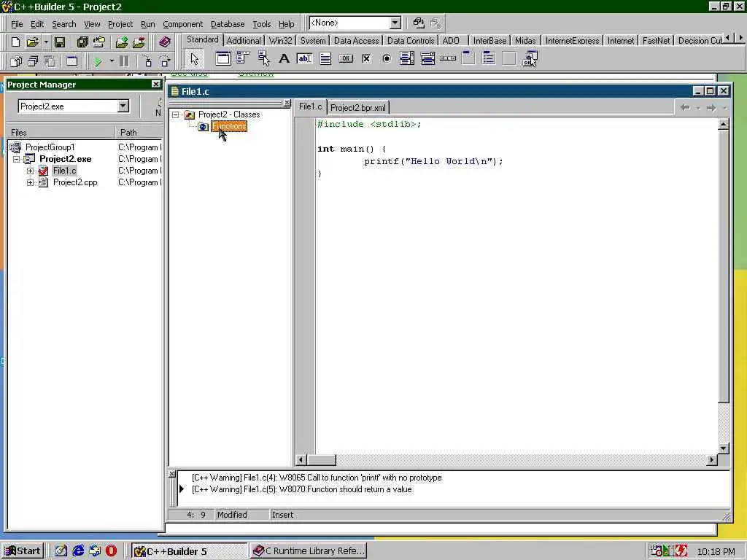Open the <None> desktop combo box
The height and width of the screenshot is (560, 747).
pyautogui.click(x=395, y=23)
